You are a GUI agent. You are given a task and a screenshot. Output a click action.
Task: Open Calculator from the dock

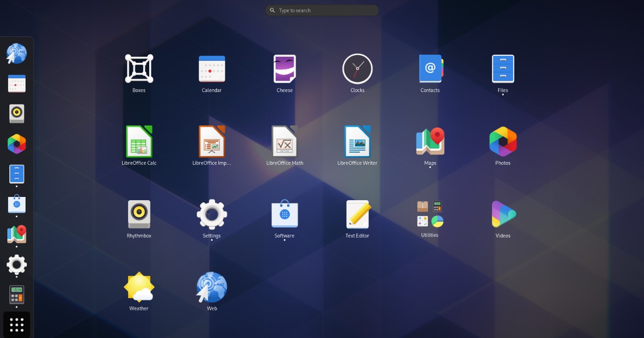click(17, 295)
